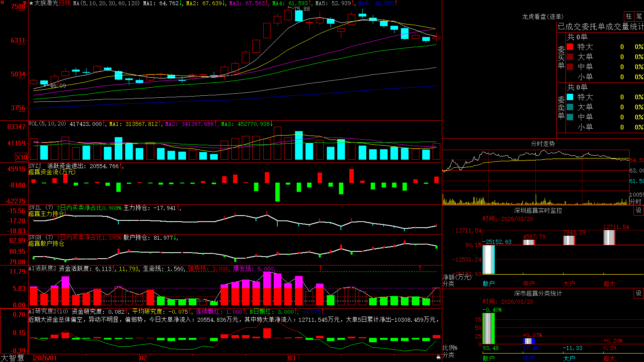This screenshot has width=644, height=362.
Task: Click the 超赢主力持仓 label
Action: click(x=46, y=214)
